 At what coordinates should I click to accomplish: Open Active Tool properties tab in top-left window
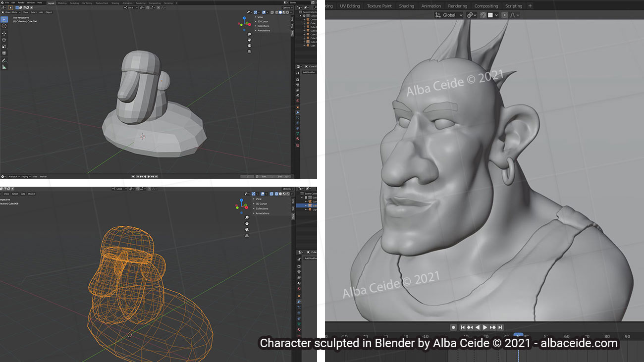(298, 73)
